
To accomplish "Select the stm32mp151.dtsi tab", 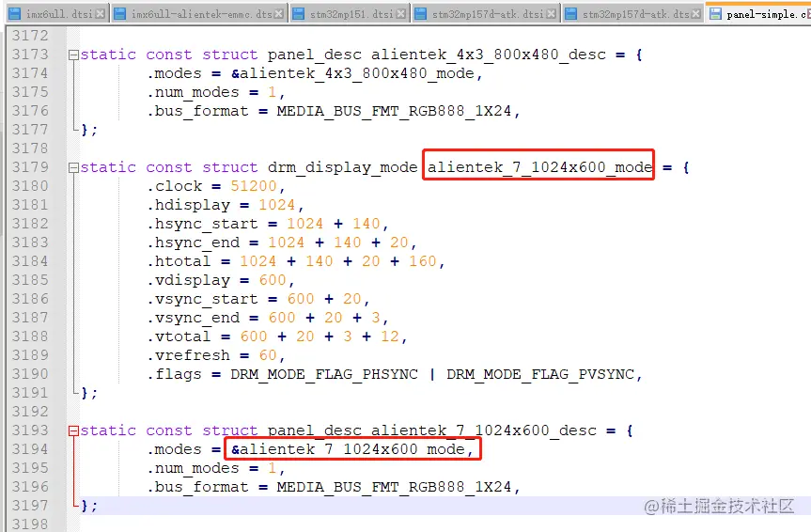I will point(350,13).
